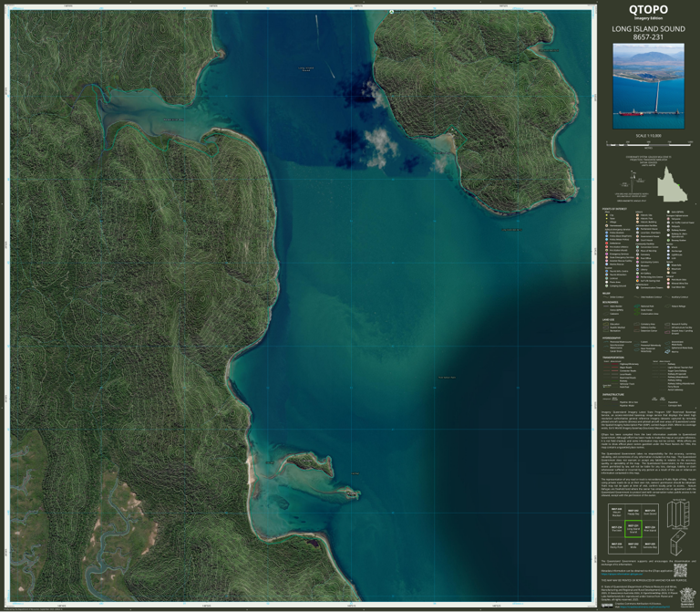Click the QR code

click(x=680, y=570)
